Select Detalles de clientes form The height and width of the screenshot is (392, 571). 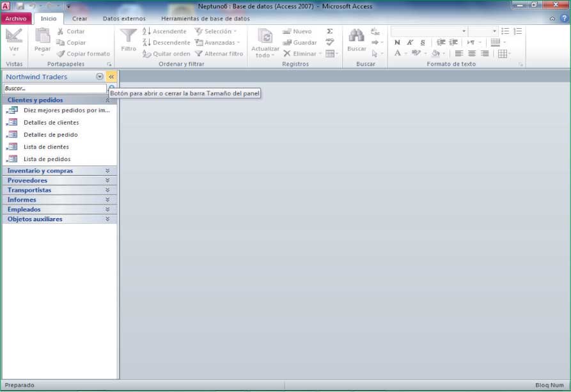click(59, 122)
